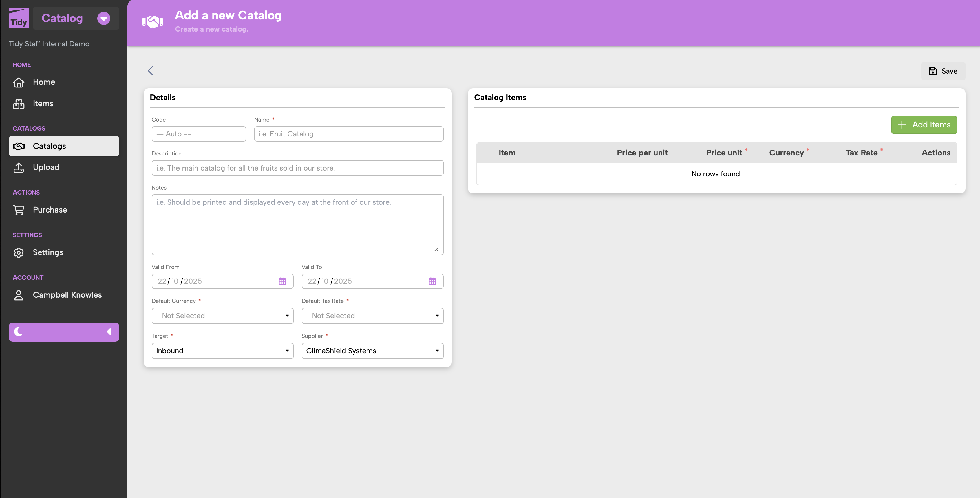Open the Valid From calendar picker
The width and height of the screenshot is (980, 498).
[282, 281]
